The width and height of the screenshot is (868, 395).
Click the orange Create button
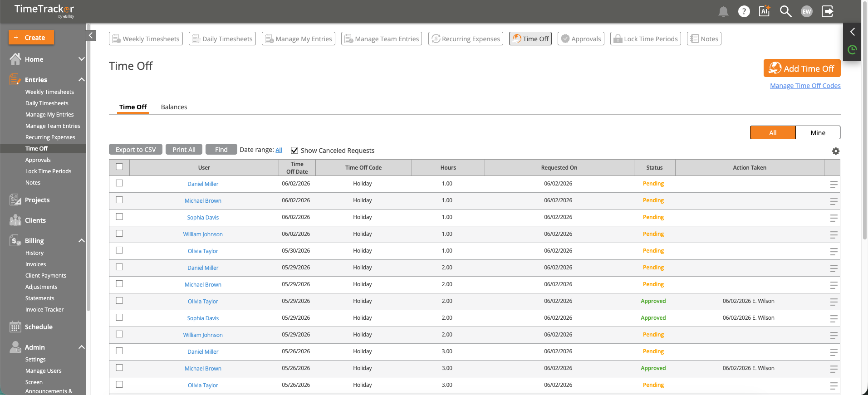click(31, 37)
